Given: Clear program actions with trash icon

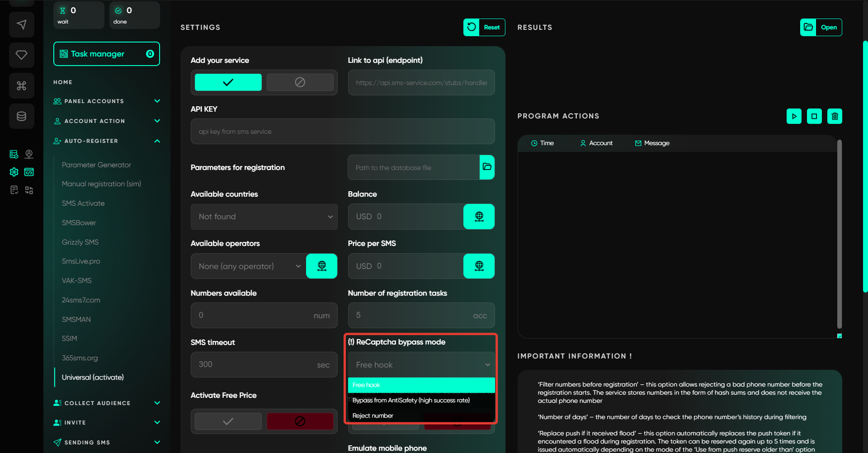Looking at the screenshot, I should pos(835,116).
